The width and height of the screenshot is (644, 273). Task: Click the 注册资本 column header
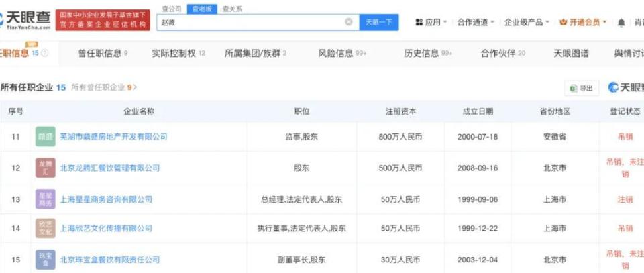pyautogui.click(x=400, y=111)
